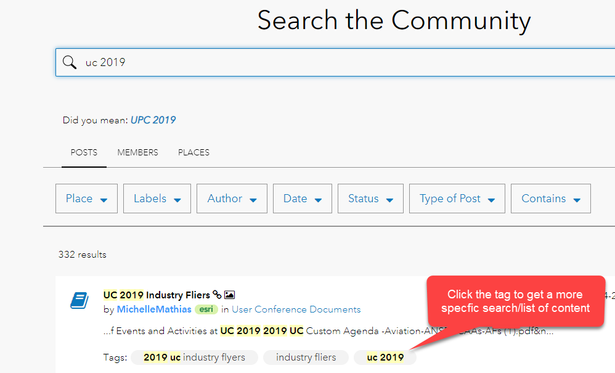Viewport: 615px width, 373px height.
Task: Click the esri badge next to MichelleMathias
Action: pos(206,309)
